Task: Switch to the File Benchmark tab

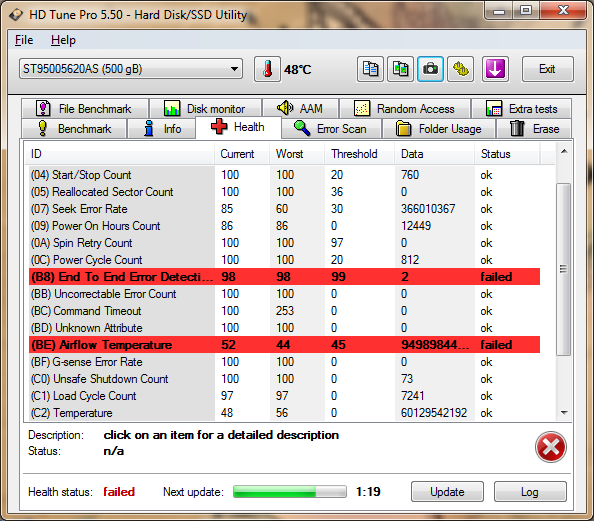Action: (85, 109)
